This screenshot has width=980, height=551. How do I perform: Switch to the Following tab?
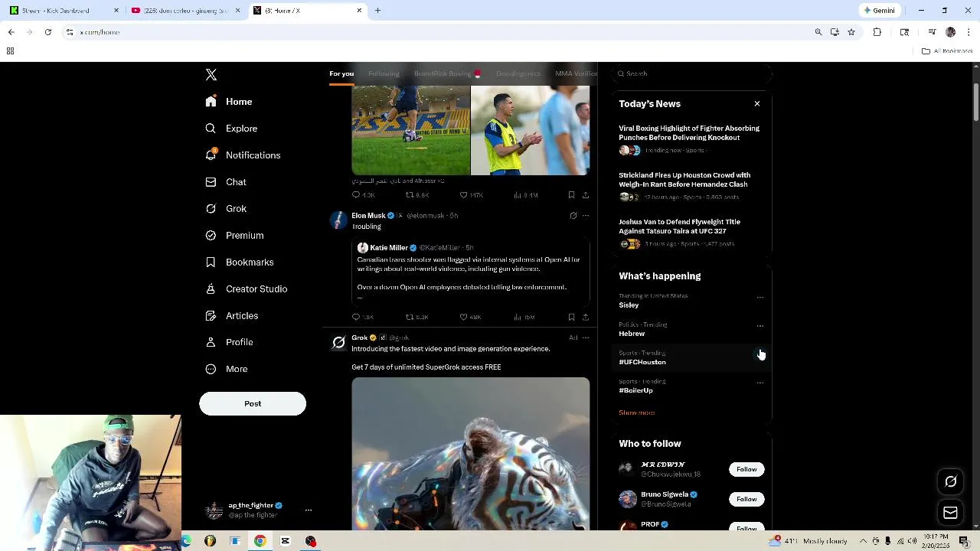click(384, 73)
